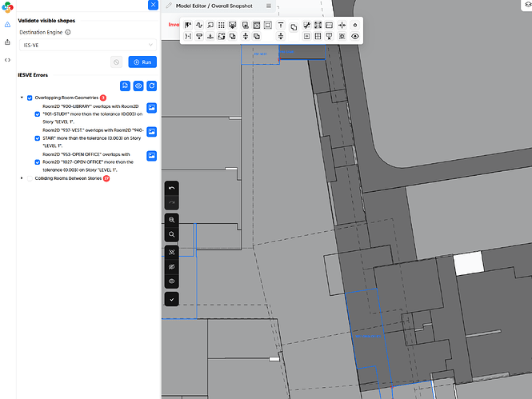The height and width of the screenshot is (399, 532).
Task: Click the refresh icon under IESVE Errors
Action: pos(151,86)
